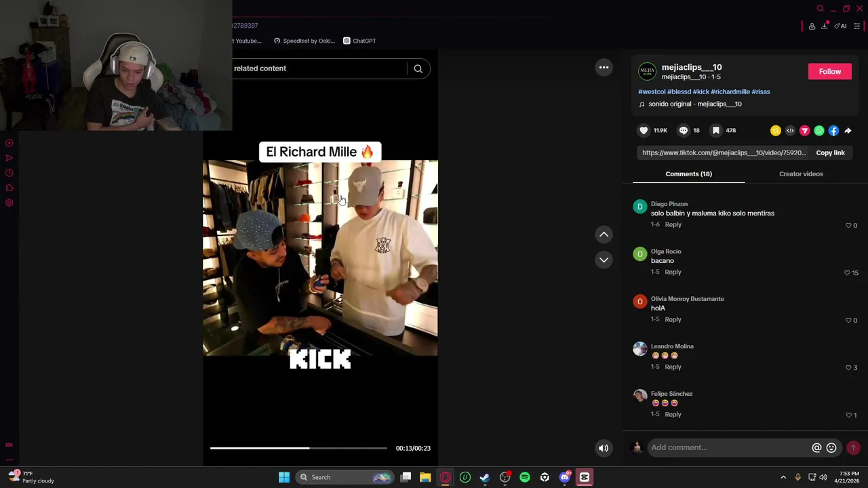The image size is (868, 488).
Task: Click the search magnifier in related content box
Action: click(418, 68)
